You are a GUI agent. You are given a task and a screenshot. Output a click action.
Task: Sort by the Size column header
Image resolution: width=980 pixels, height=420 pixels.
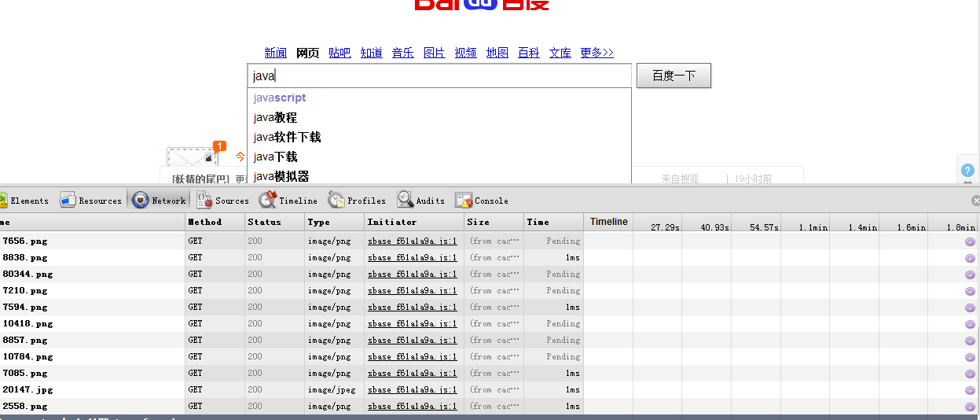tap(494, 222)
